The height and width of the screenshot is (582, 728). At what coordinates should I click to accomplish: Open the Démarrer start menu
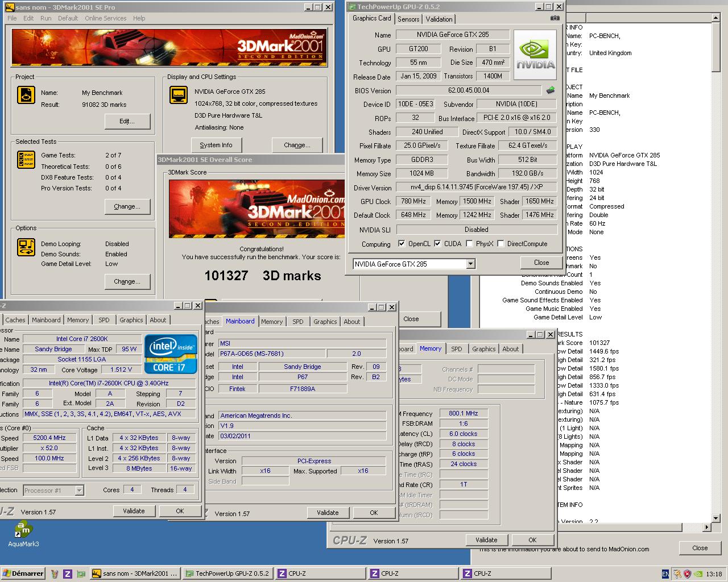click(23, 573)
